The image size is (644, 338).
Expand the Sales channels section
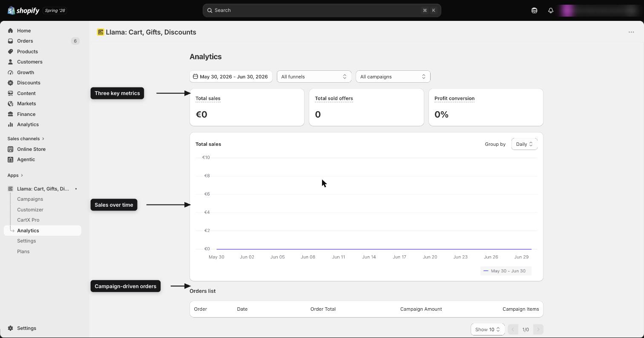26,139
